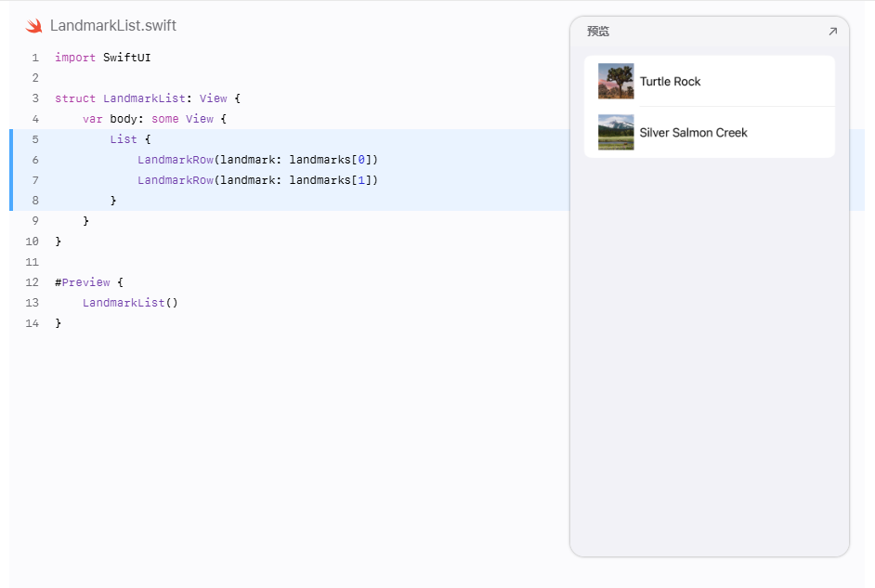The height and width of the screenshot is (588, 875).
Task: Click the Swift bird logo icon
Action: pos(34,26)
